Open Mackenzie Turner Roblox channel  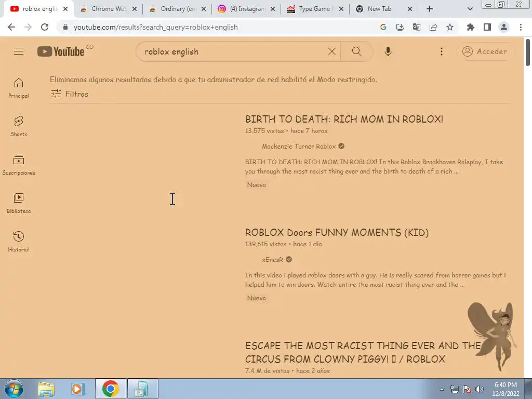coord(299,146)
